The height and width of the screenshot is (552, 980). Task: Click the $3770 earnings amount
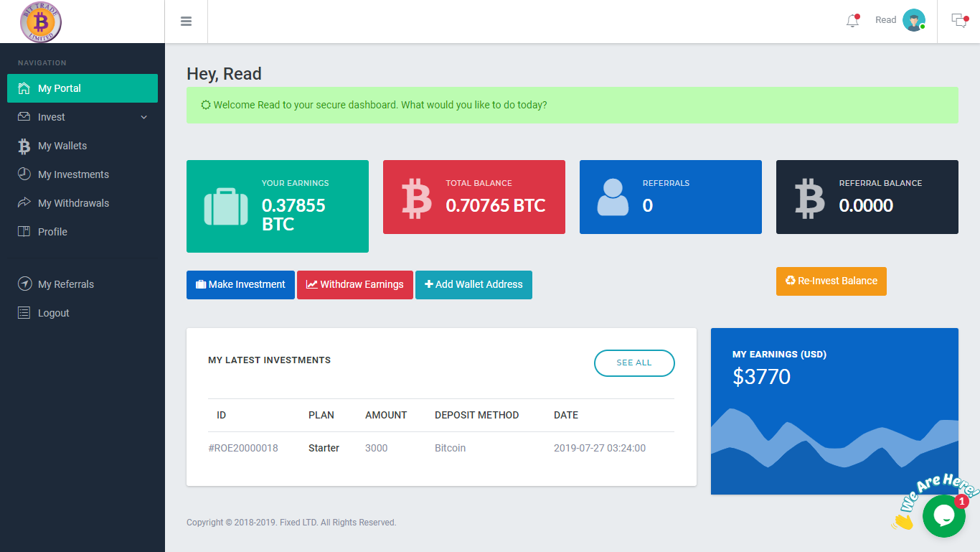point(761,377)
